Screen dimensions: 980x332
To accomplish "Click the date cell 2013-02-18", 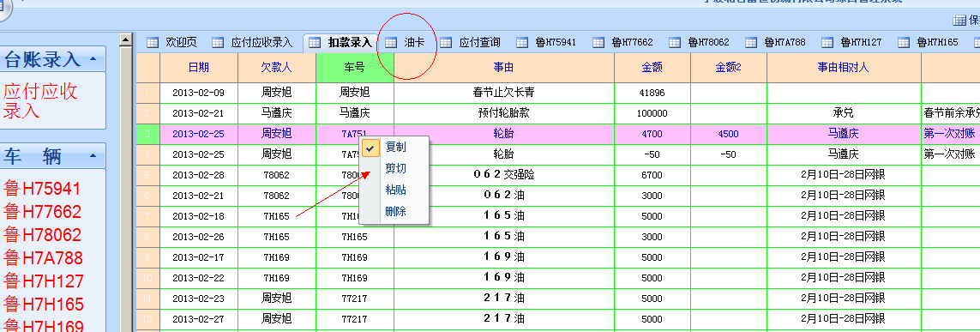I will click(199, 216).
